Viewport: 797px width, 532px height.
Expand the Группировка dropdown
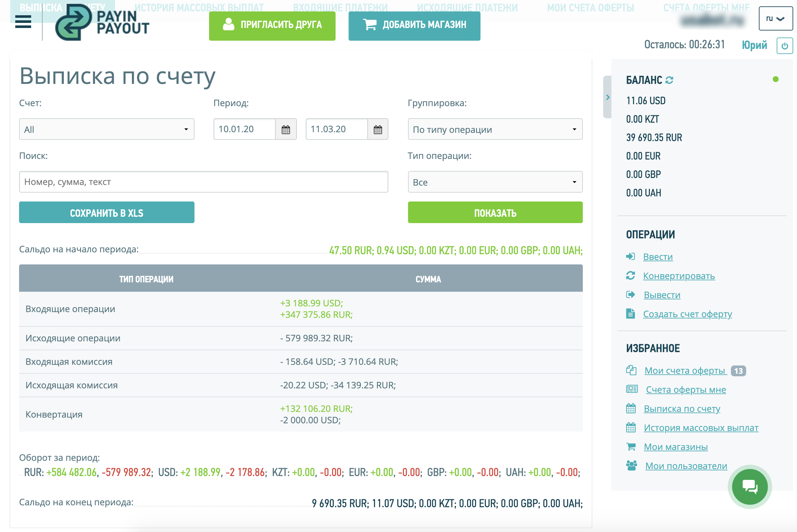[x=495, y=129]
